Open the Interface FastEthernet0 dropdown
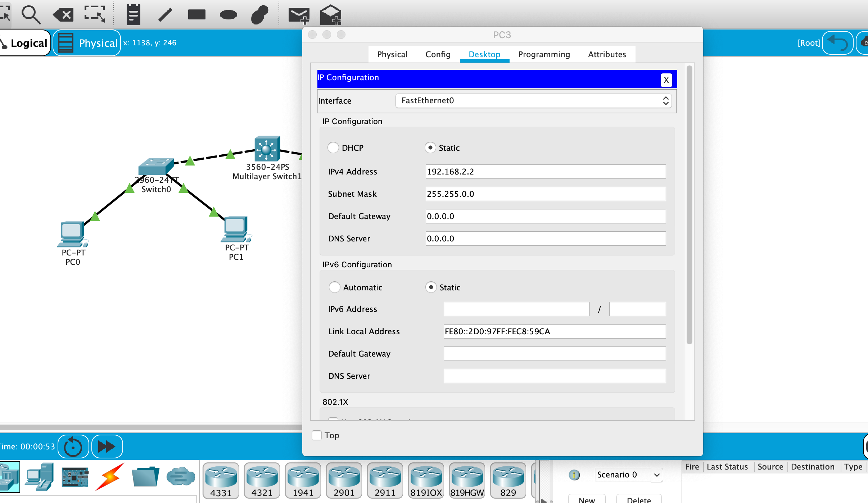Screen dimensions: 868x503 pyautogui.click(x=534, y=101)
